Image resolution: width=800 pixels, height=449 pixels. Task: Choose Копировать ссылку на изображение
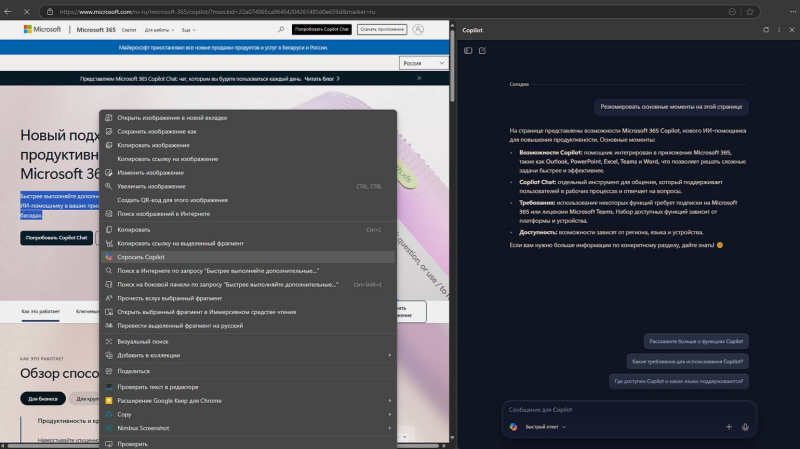248,159
